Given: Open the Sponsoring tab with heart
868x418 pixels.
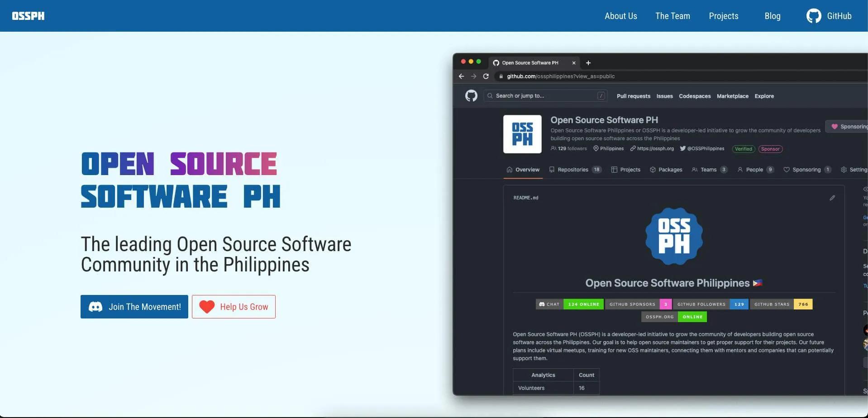Looking at the screenshot, I should (807, 170).
